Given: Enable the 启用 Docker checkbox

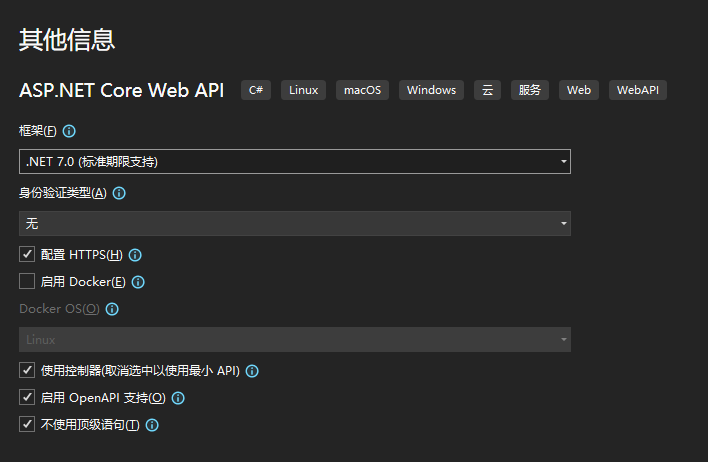Looking at the screenshot, I should pos(27,282).
